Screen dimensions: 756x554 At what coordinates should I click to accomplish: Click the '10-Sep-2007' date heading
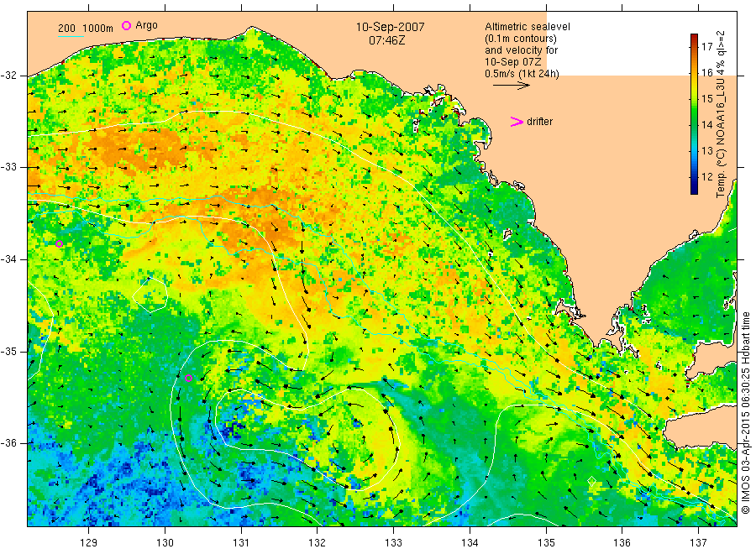(390, 27)
